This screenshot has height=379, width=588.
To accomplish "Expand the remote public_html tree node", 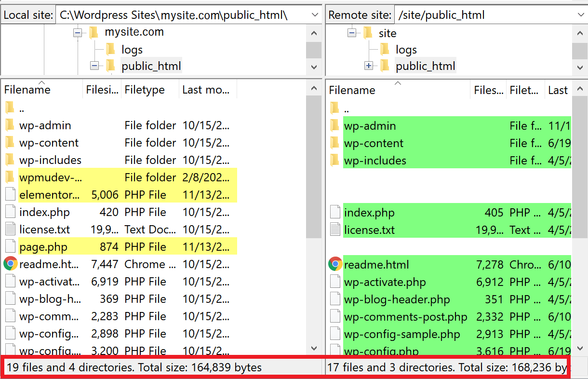I will (x=369, y=66).
